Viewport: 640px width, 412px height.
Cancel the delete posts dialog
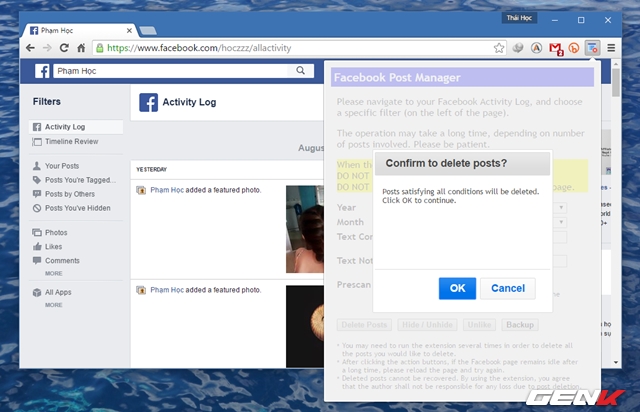507,288
